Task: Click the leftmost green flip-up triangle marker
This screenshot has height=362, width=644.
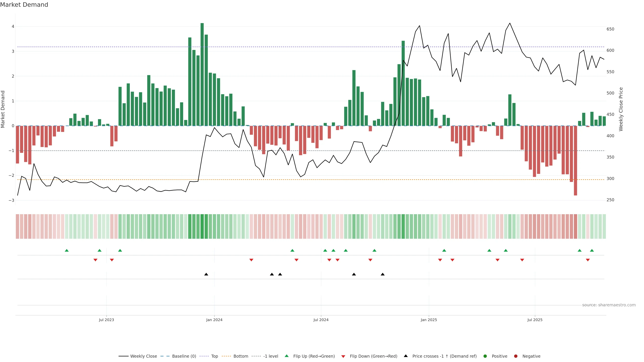Action: (x=67, y=250)
